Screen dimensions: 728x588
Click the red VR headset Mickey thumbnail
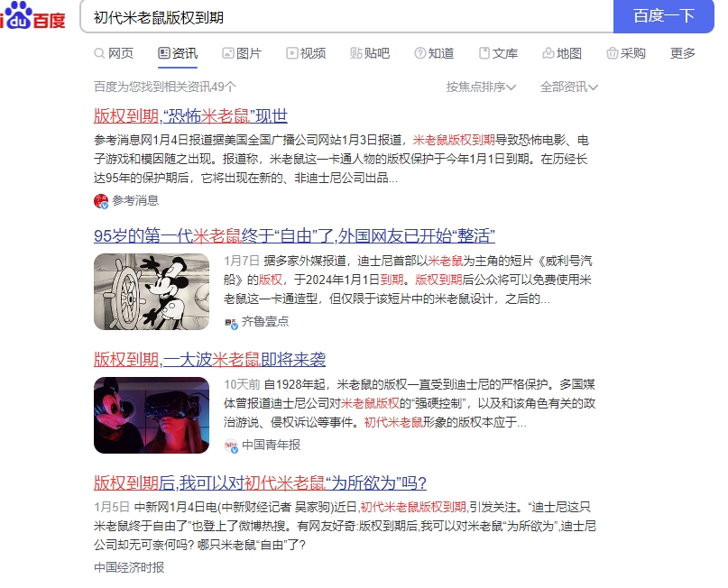tap(152, 415)
